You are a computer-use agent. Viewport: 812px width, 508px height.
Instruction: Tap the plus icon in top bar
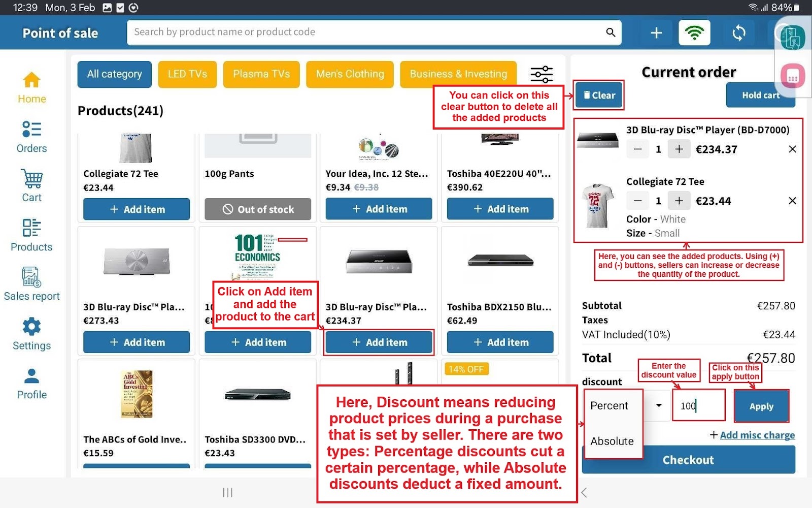656,33
